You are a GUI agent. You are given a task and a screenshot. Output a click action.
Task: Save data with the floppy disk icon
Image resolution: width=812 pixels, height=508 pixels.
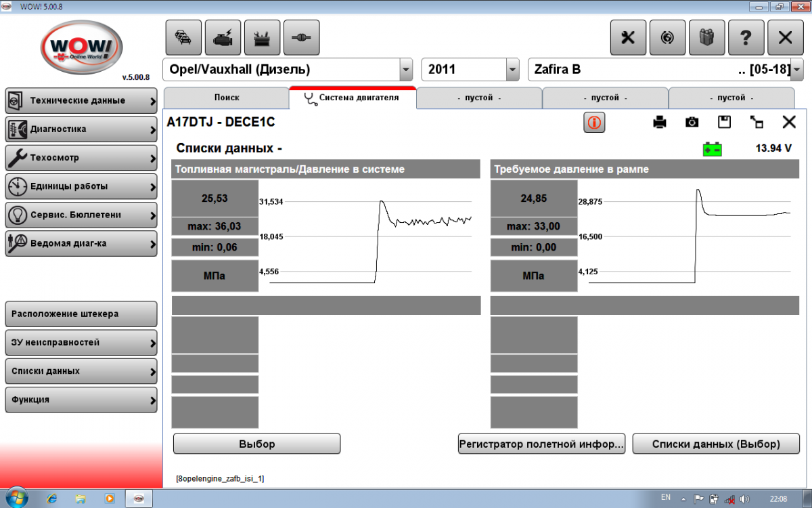[724, 122]
